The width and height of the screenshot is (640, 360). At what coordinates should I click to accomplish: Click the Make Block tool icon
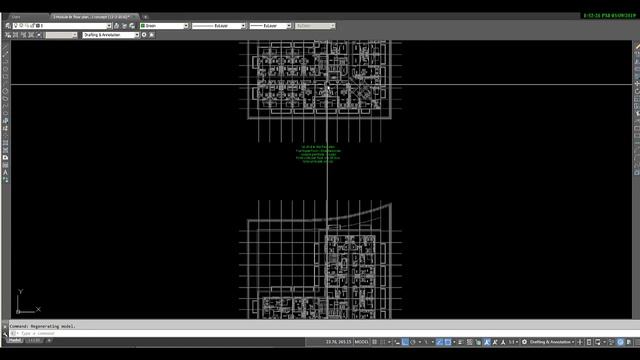(x=5, y=128)
